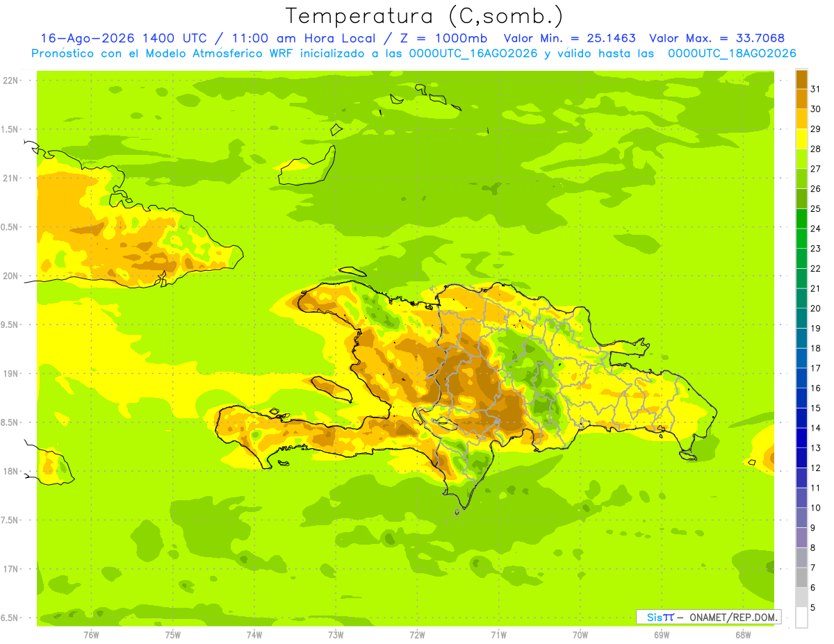834x644 pixels.
Task: Click the legend value '27'
Action: click(816, 169)
